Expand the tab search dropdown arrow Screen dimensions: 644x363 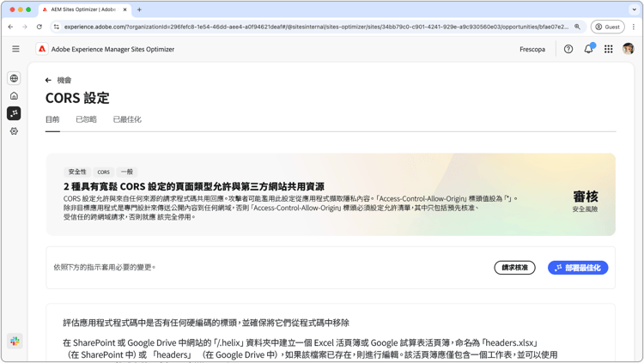635,9
